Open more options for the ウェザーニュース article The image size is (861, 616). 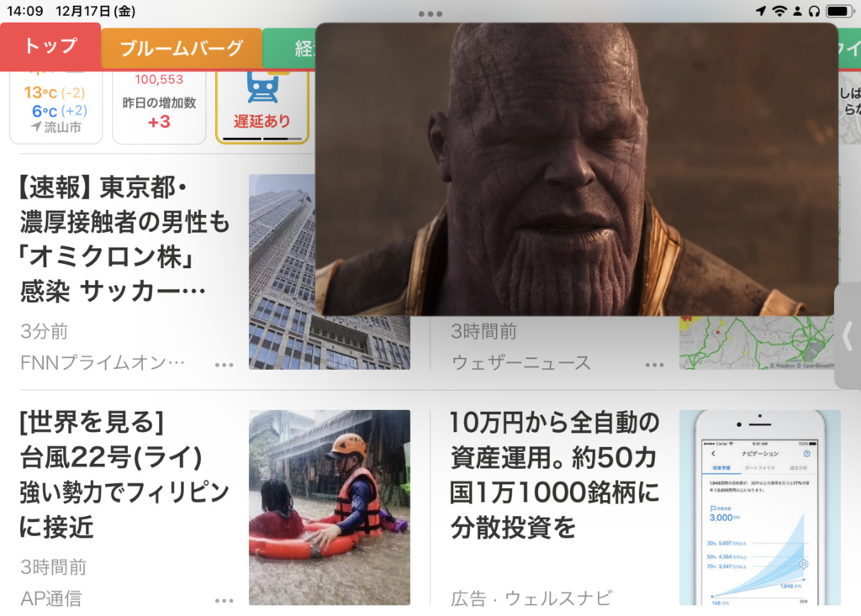pos(654,365)
